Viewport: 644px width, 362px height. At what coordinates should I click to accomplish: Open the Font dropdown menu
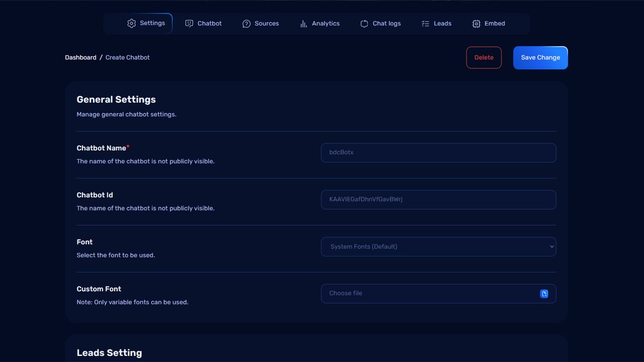(438, 246)
